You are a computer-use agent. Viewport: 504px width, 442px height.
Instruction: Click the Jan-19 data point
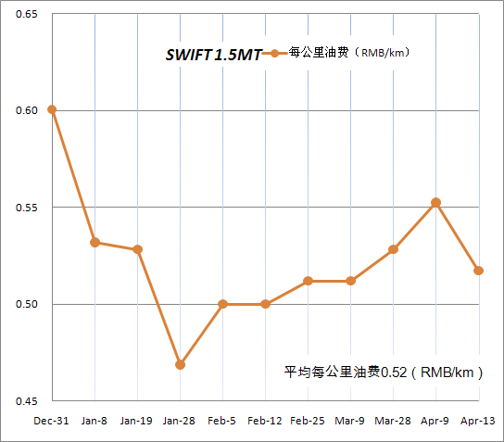coord(137,249)
